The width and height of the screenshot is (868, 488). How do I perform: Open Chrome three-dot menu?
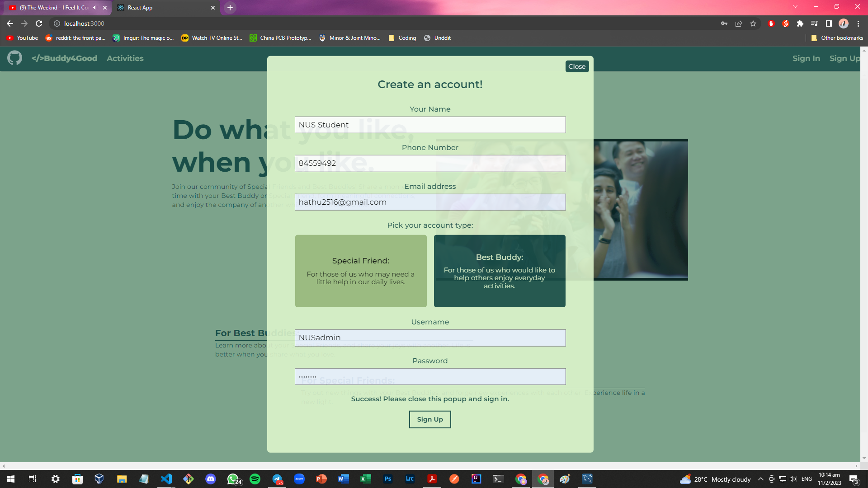[x=858, y=23]
